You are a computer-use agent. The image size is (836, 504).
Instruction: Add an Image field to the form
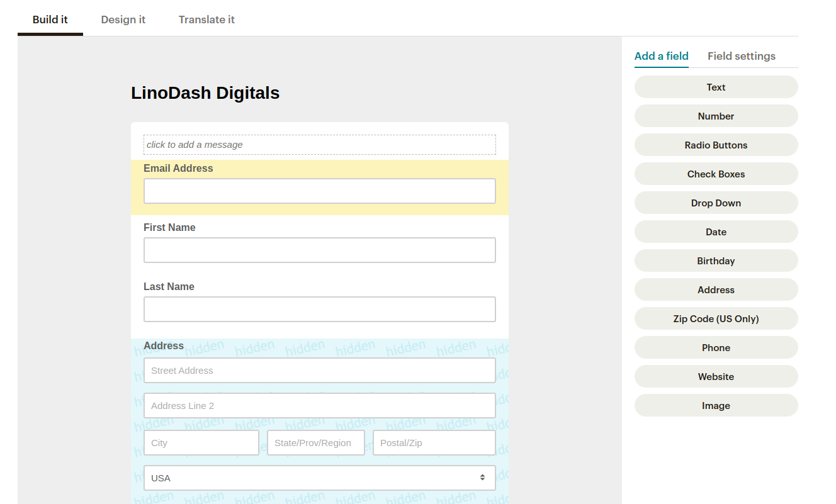(716, 405)
